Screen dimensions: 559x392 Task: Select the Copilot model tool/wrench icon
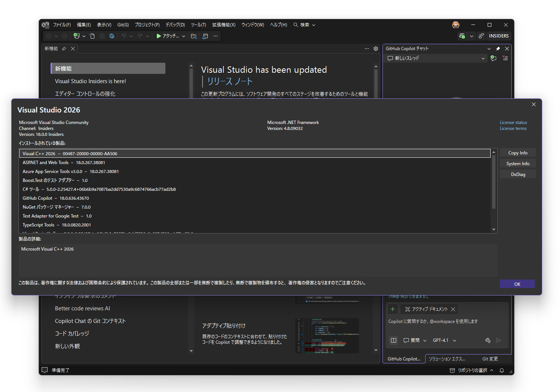[488, 340]
